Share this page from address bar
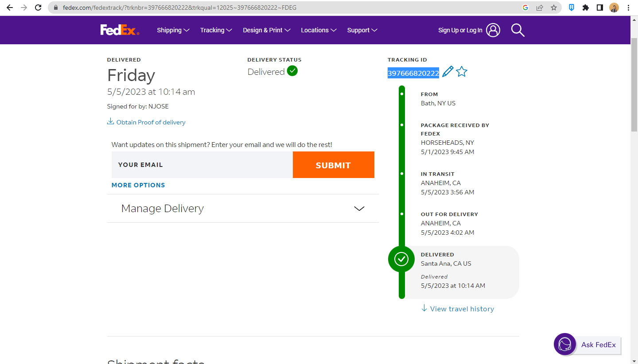This screenshot has width=638, height=364. tap(540, 8)
